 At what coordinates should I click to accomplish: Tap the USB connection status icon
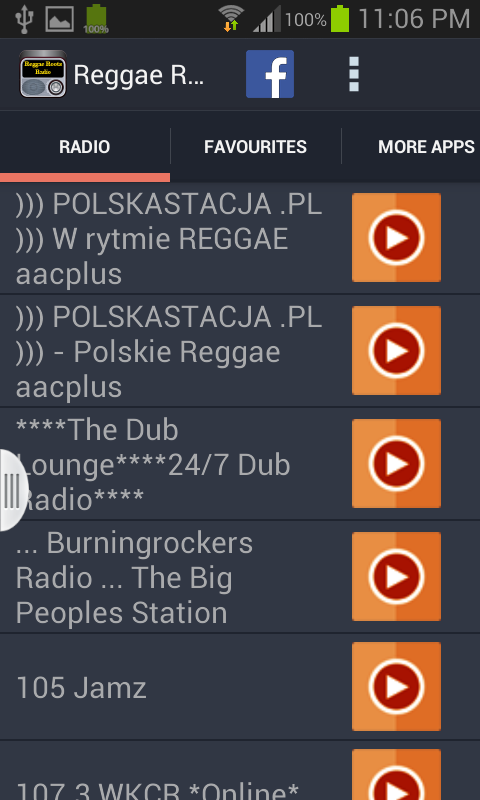(x=24, y=19)
